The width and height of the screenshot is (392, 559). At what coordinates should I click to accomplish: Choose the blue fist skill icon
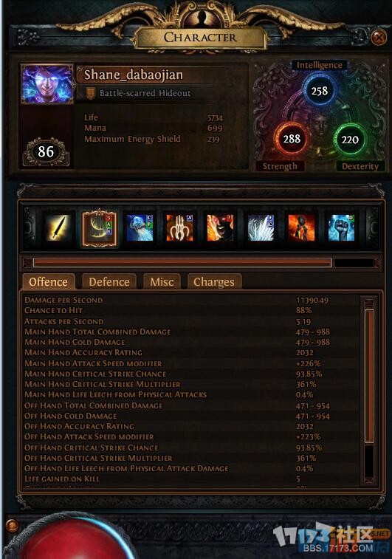pos(341,227)
